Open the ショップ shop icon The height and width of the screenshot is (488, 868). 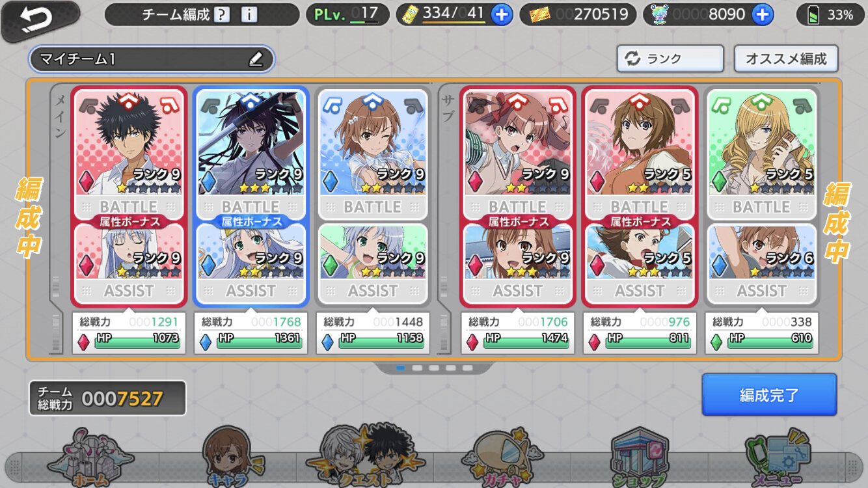pos(640,457)
